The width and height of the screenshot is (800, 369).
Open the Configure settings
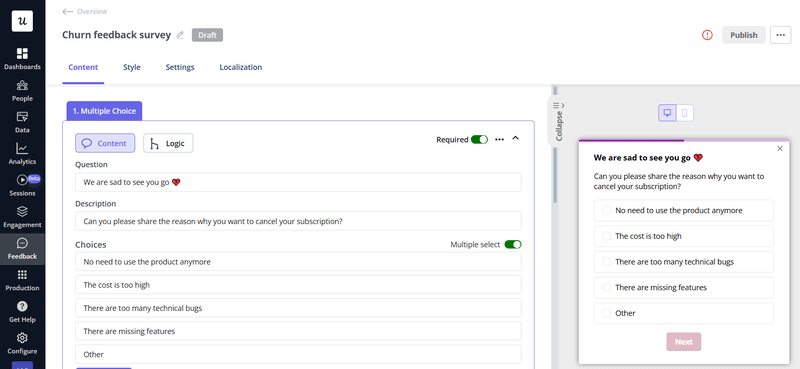click(x=22, y=344)
